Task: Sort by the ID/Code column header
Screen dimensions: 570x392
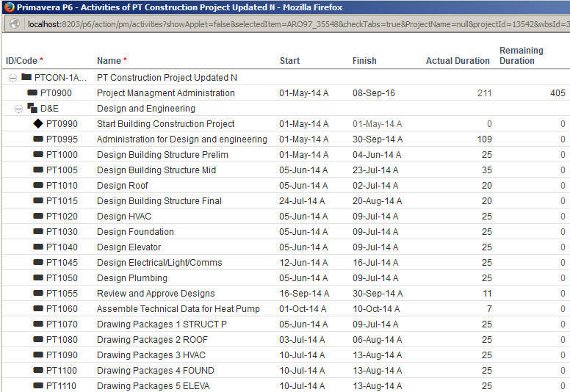Action: pyautogui.click(x=24, y=61)
